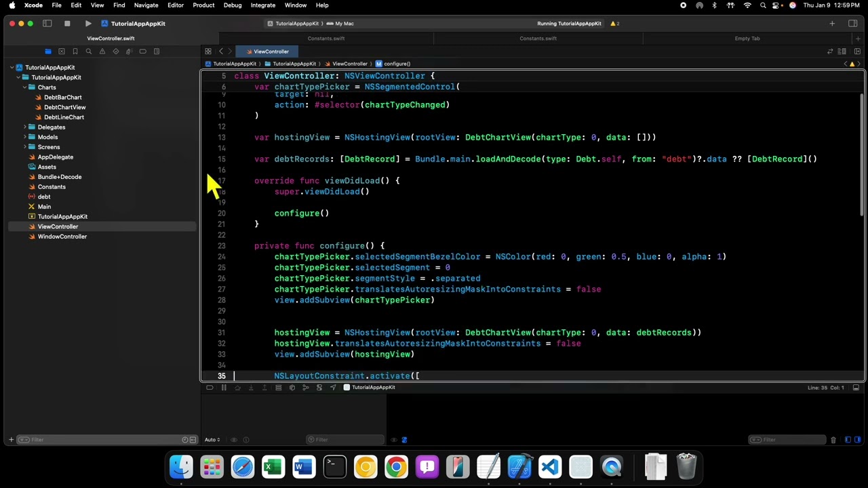Open the Project navigator folder icon
The image size is (868, 488).
(x=48, y=52)
